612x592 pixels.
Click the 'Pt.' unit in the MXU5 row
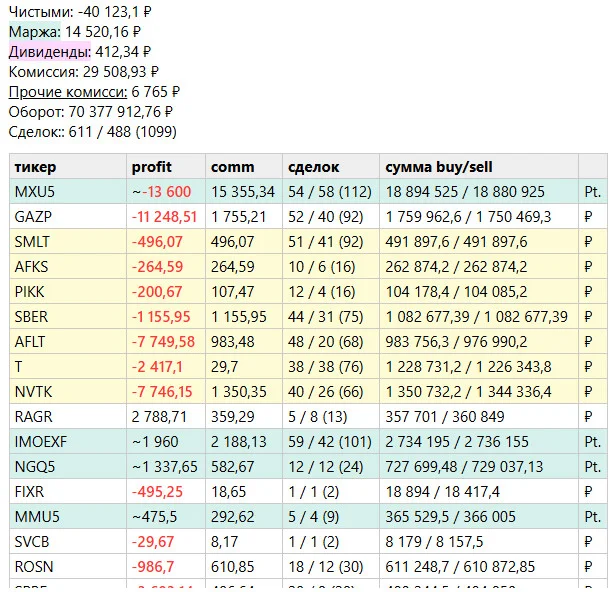point(592,192)
